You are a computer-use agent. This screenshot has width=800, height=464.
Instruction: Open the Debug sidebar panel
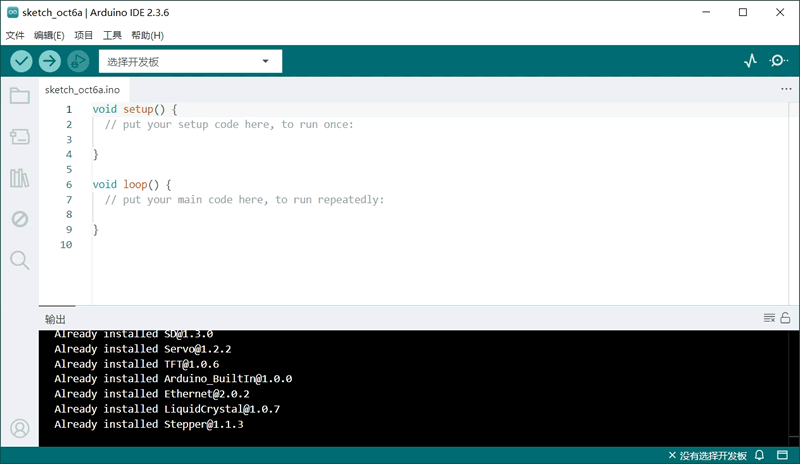(20, 219)
